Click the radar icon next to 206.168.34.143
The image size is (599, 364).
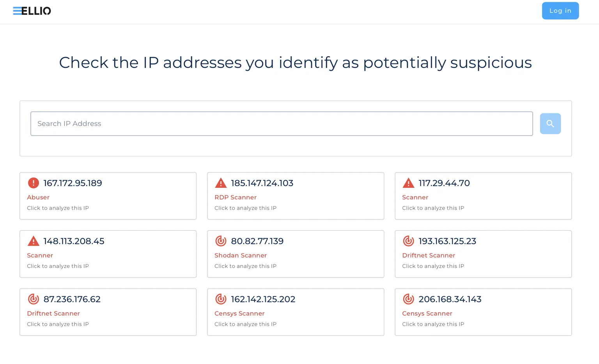[x=408, y=299]
